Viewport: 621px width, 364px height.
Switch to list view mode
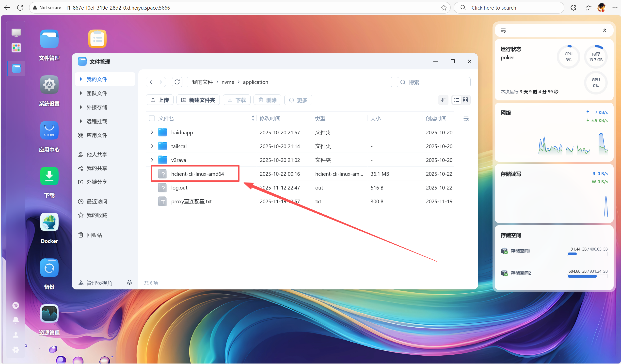click(457, 100)
